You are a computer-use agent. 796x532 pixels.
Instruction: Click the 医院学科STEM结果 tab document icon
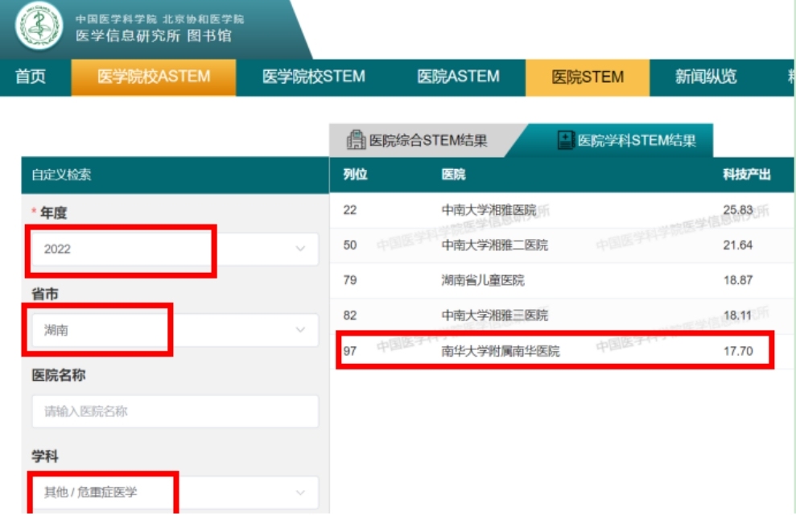point(566,141)
